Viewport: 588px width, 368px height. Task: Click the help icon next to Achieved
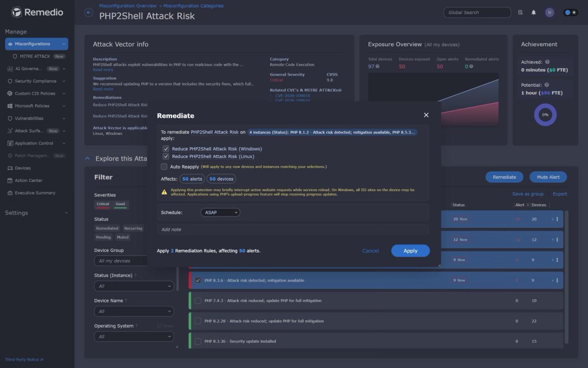coord(547,62)
